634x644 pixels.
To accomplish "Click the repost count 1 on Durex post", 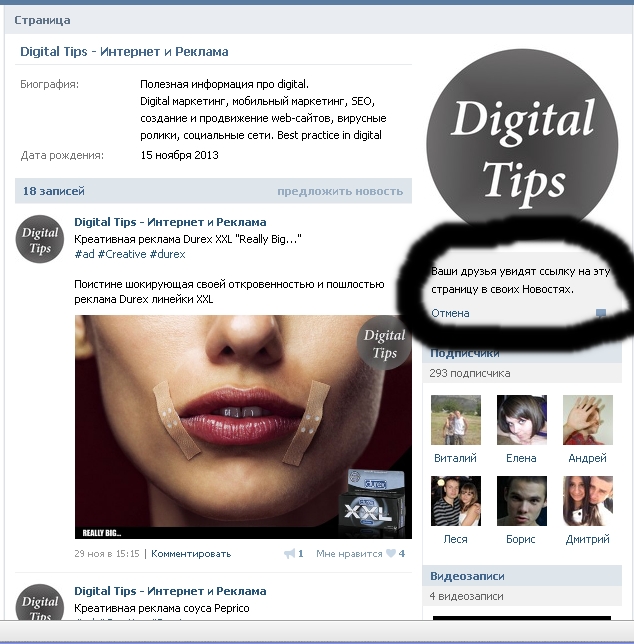I will pyautogui.click(x=301, y=554).
